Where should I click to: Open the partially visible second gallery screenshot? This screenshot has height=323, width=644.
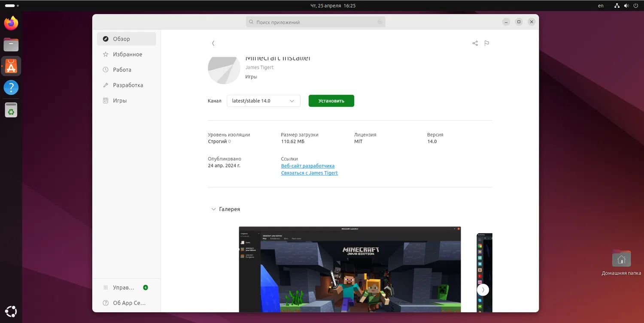click(x=484, y=273)
